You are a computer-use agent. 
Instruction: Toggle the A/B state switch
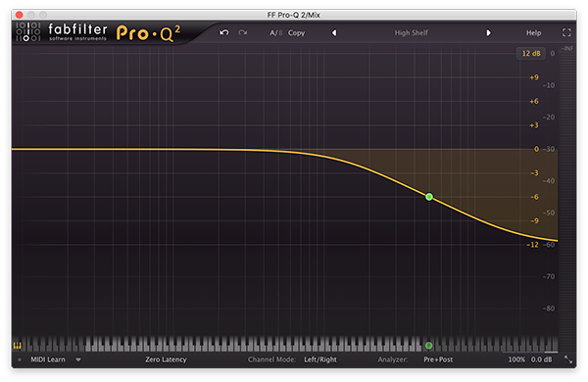point(275,33)
